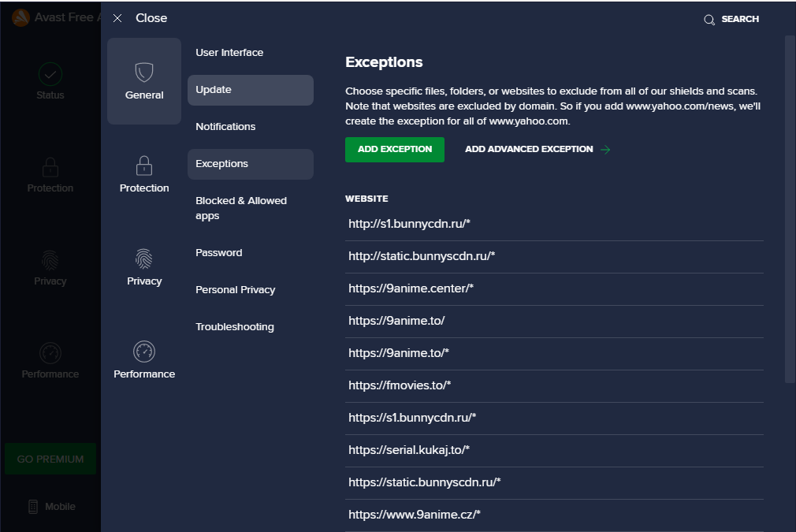This screenshot has width=796, height=532.
Task: Open the User Interface settings tab
Action: (251, 53)
